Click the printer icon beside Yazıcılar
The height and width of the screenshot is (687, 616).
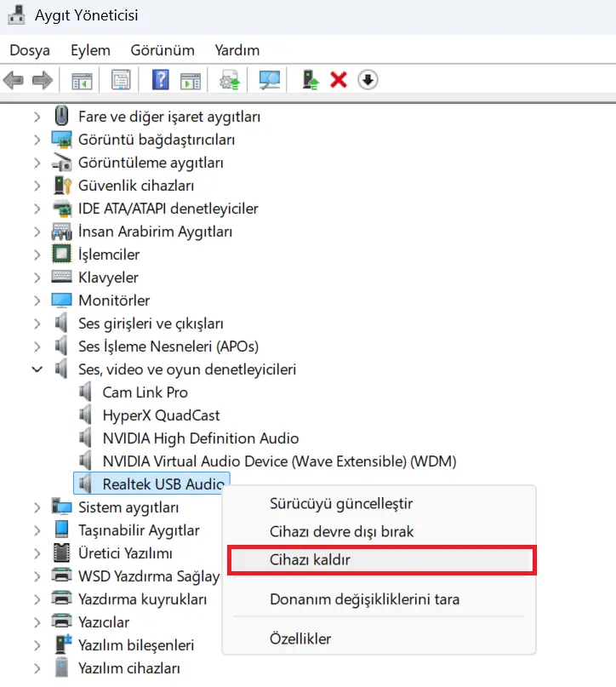(x=61, y=621)
